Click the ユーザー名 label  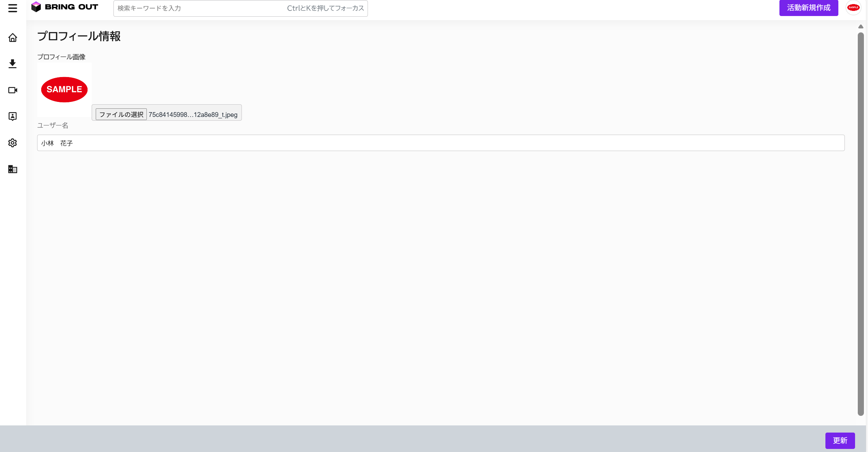[x=53, y=125]
